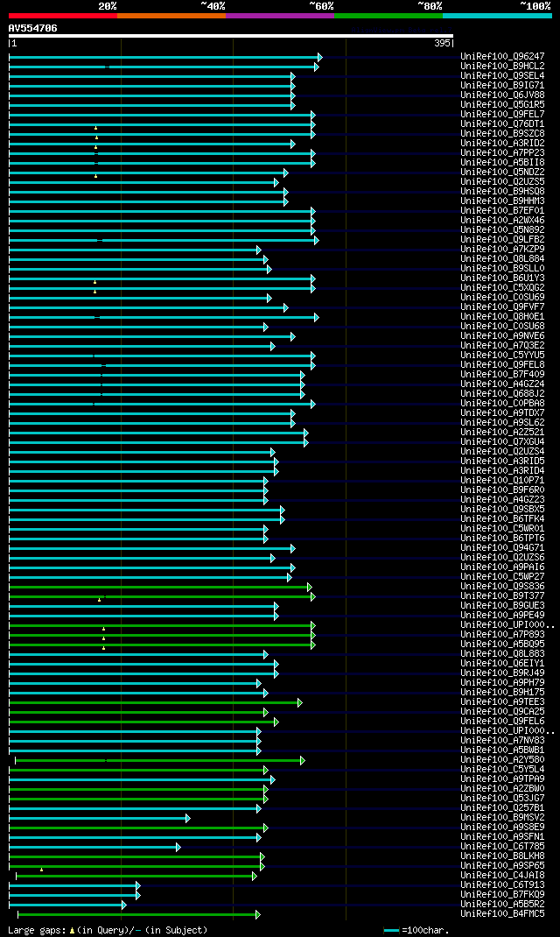
Task: Select the UniRef100_Q688J2 label
Action: coord(502,394)
